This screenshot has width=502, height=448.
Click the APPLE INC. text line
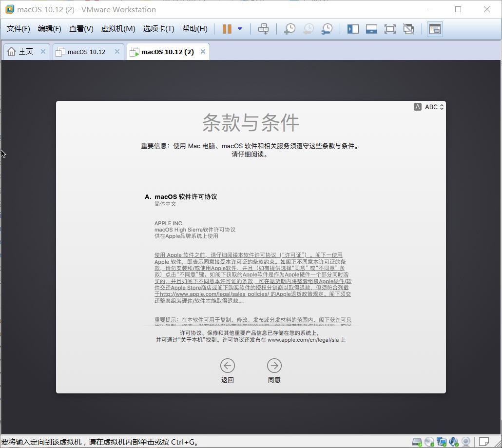[169, 223]
